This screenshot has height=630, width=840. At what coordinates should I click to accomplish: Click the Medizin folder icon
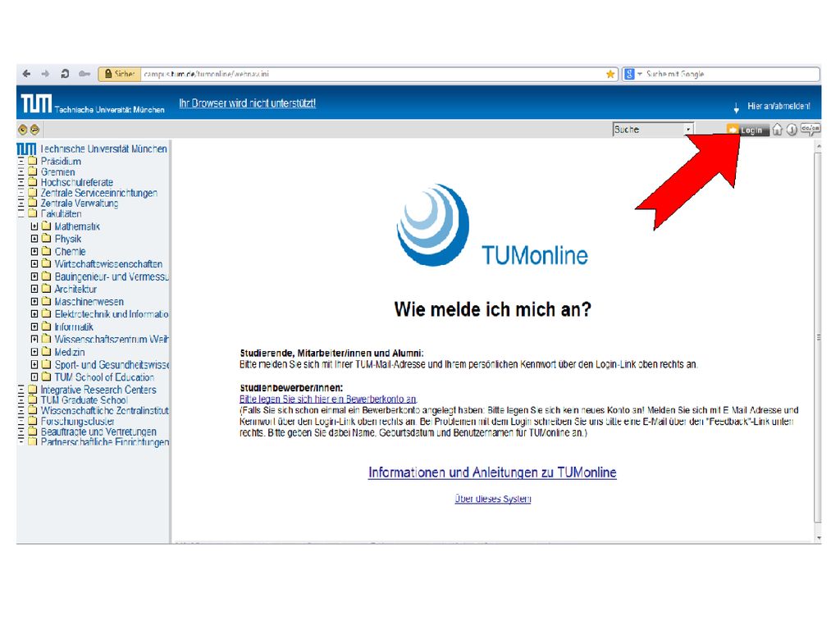click(x=47, y=352)
